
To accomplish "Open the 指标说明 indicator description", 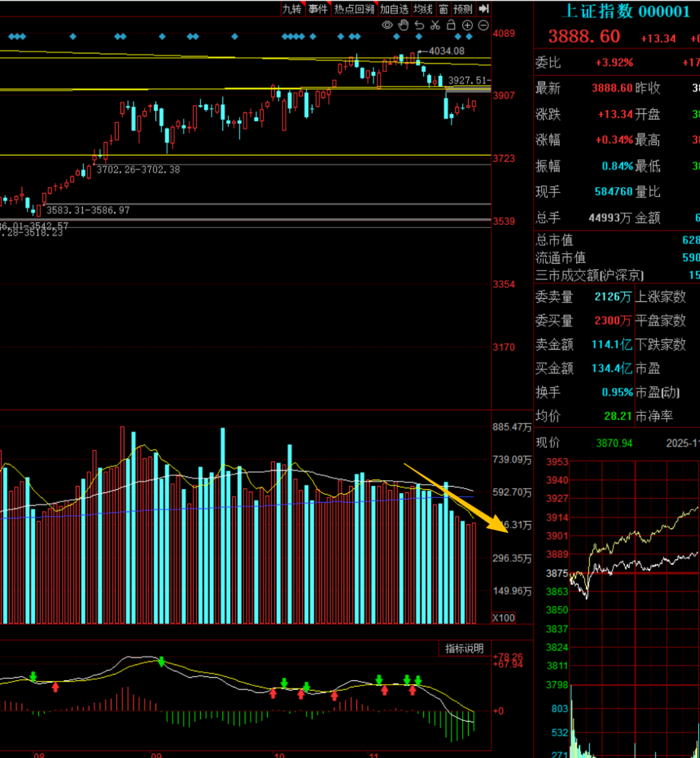I will coord(464,649).
